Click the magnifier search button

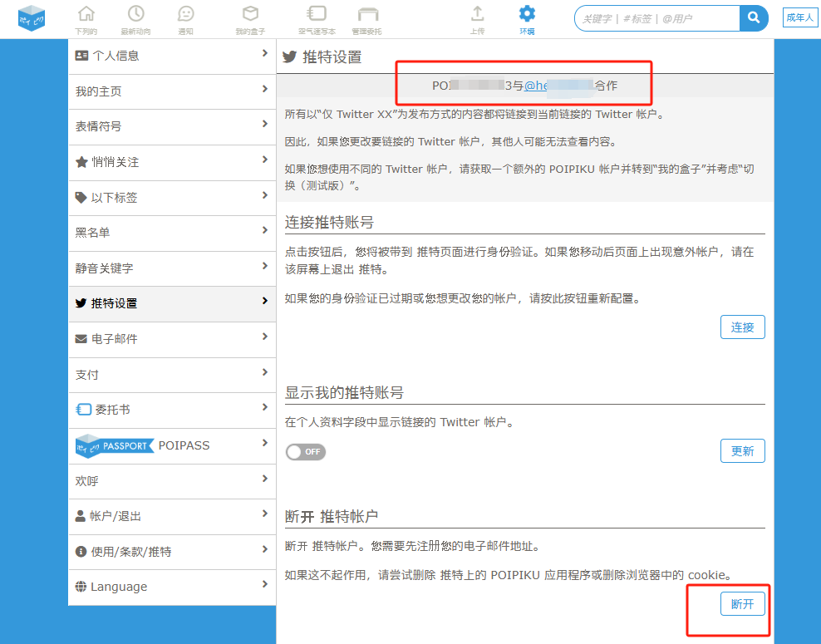pos(754,18)
